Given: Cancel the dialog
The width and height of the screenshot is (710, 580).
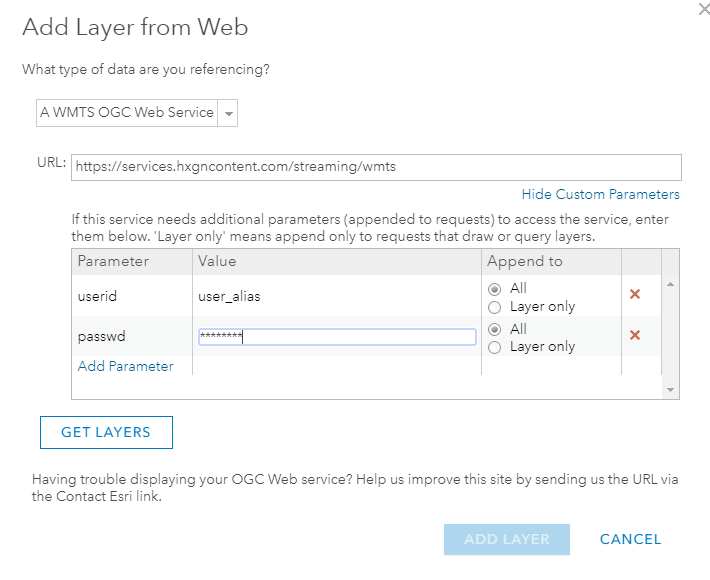Looking at the screenshot, I should (x=630, y=539).
